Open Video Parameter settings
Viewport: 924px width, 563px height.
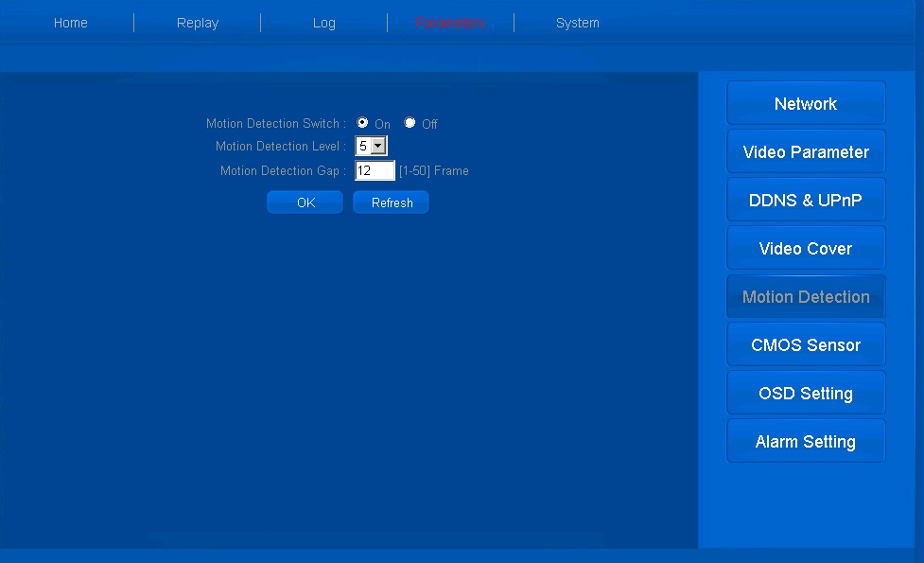click(x=806, y=152)
